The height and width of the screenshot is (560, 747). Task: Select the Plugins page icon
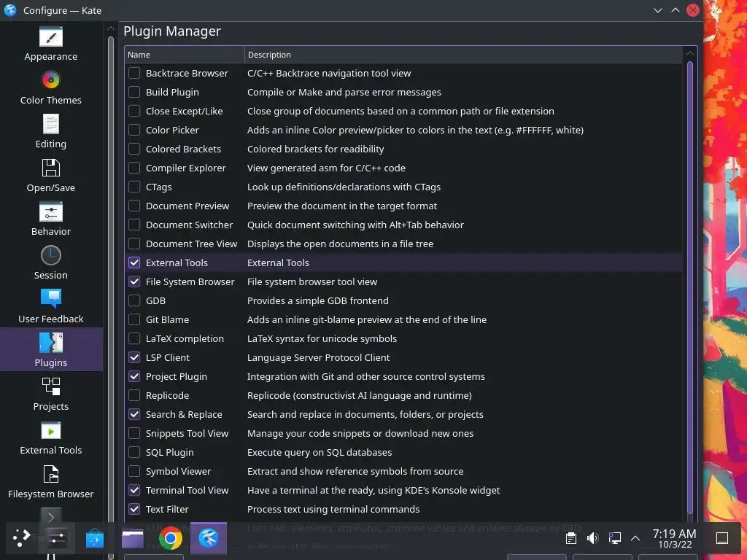pos(51,343)
